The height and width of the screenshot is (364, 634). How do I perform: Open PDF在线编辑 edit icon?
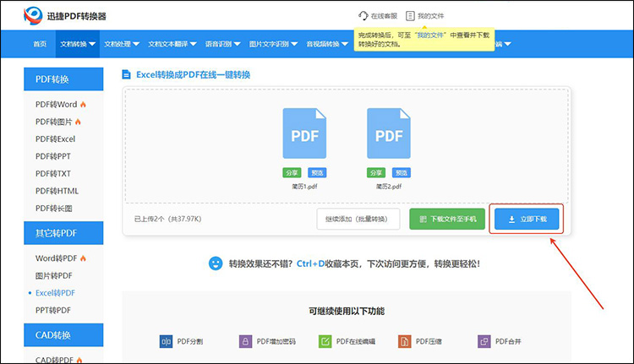(x=325, y=341)
